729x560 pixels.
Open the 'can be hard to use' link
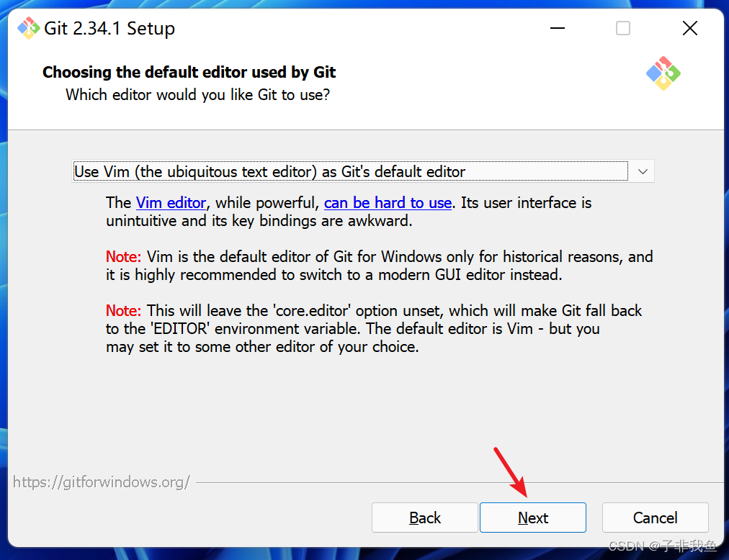coord(388,203)
